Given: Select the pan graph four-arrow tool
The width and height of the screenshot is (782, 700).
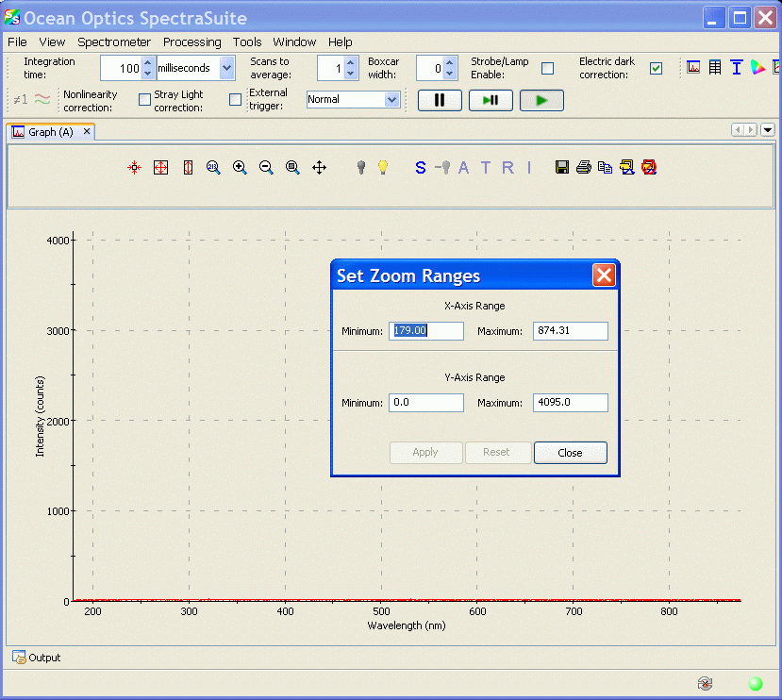Looking at the screenshot, I should (319, 168).
